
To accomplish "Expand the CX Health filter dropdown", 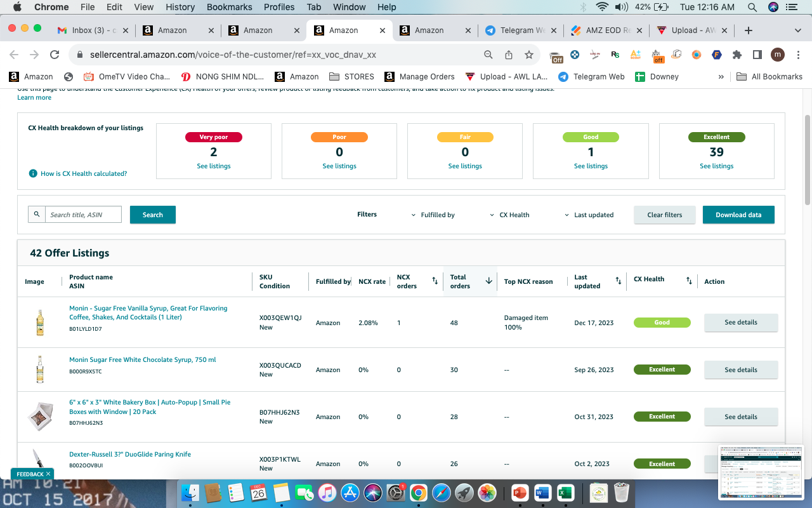I will pos(510,215).
